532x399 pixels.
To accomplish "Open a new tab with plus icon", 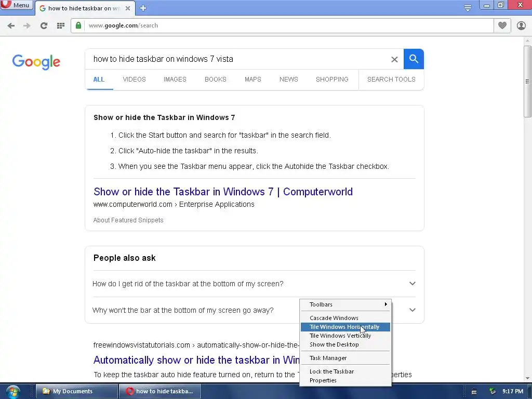I will coord(143,8).
